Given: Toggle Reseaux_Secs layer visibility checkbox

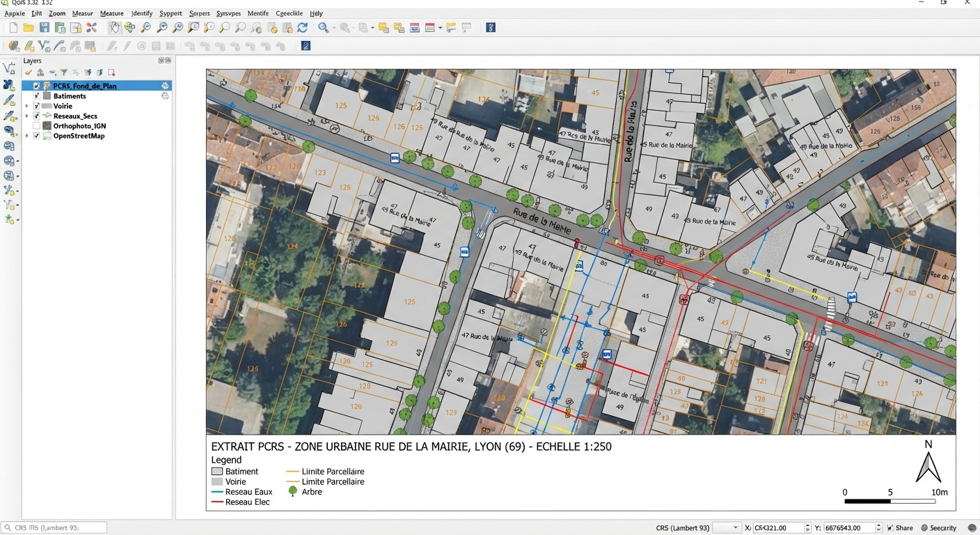Looking at the screenshot, I should 37,116.
